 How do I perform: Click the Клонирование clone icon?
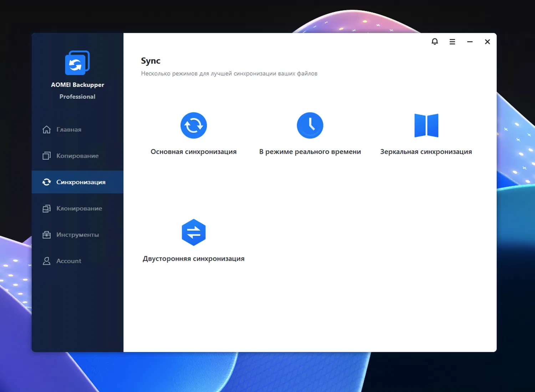pos(47,208)
